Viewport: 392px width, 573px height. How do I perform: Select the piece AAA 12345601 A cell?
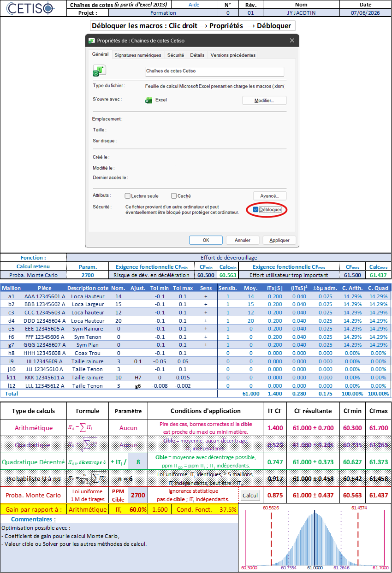pos(45,296)
